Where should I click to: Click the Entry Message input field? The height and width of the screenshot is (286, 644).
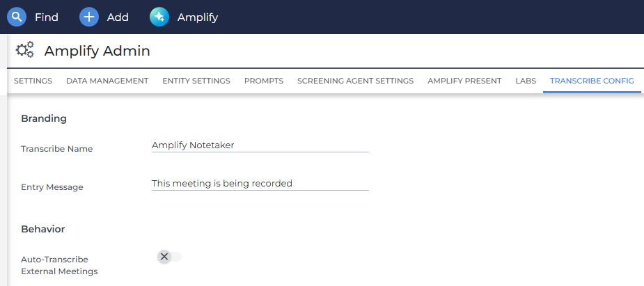pos(260,184)
